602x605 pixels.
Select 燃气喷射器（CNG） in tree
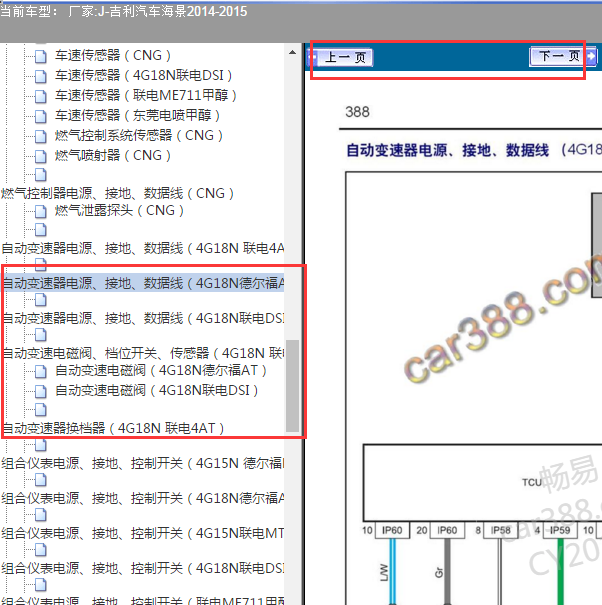tap(113, 155)
